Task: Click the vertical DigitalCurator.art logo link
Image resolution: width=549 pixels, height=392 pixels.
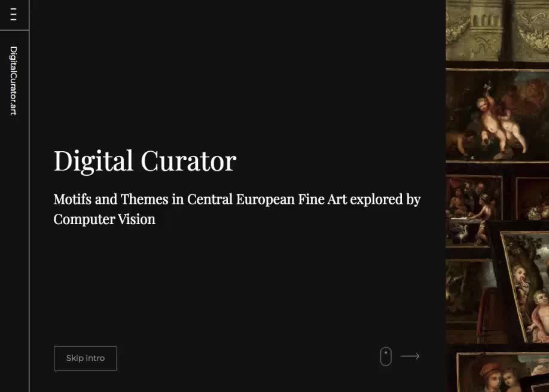Action: (x=14, y=81)
